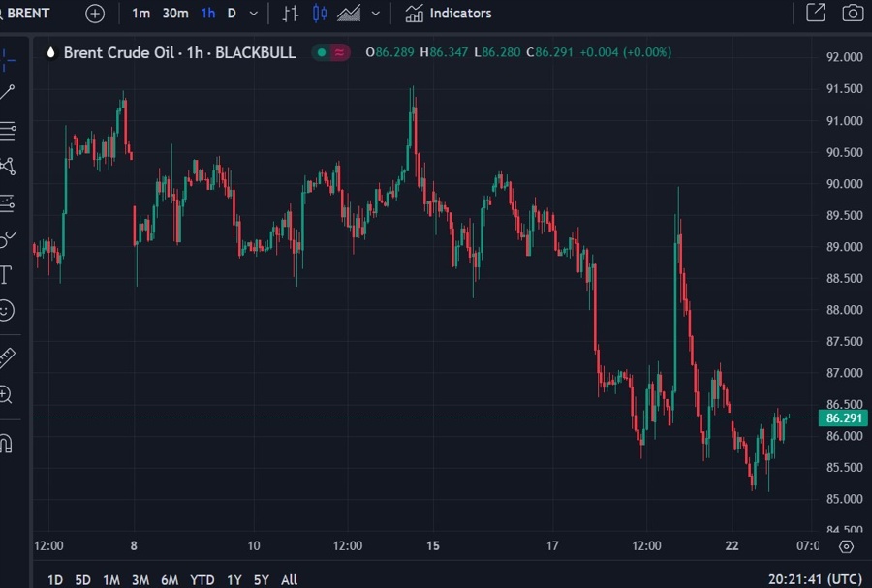Click the date label 22 on time axis

coord(732,545)
